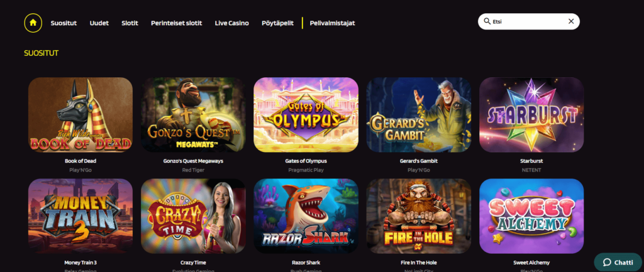
Task: Click the yellow home icon
Action: pos(33,23)
